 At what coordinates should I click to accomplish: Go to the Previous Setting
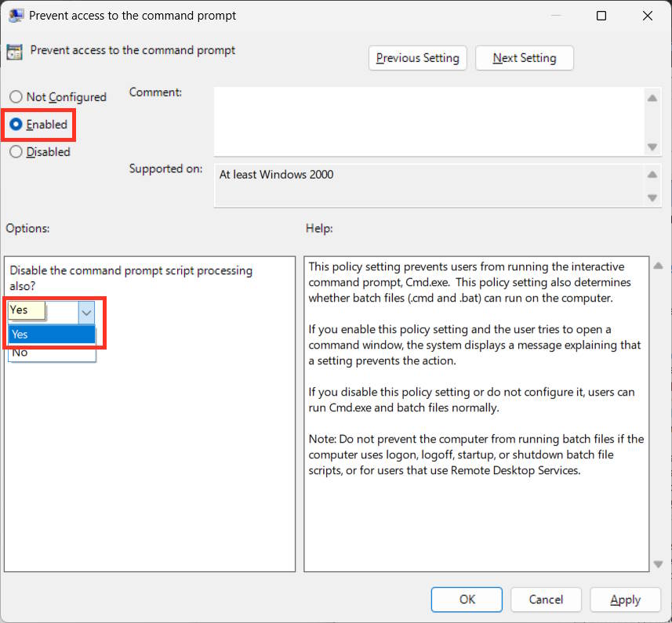point(417,57)
